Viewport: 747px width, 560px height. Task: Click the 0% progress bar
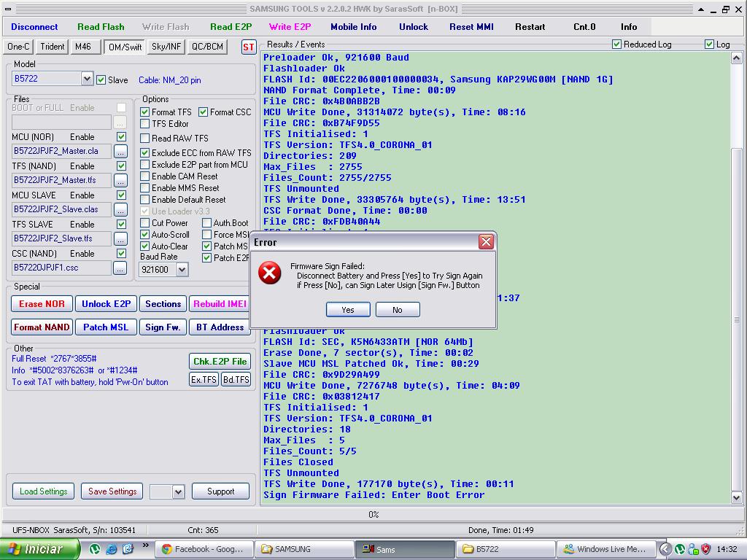click(x=373, y=515)
